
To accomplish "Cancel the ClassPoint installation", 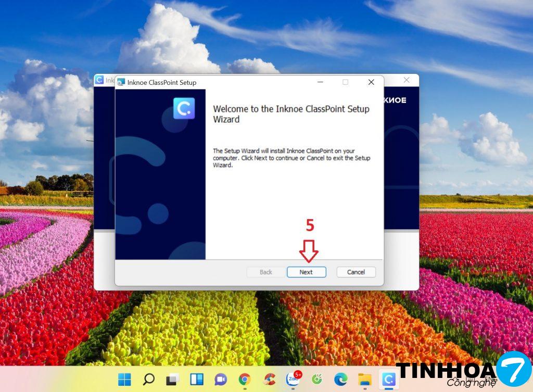I will click(356, 272).
